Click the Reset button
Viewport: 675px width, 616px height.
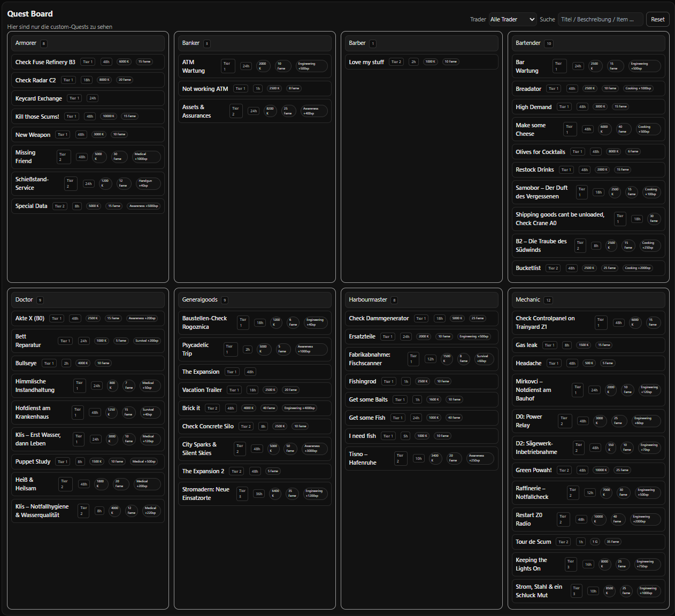pos(657,19)
